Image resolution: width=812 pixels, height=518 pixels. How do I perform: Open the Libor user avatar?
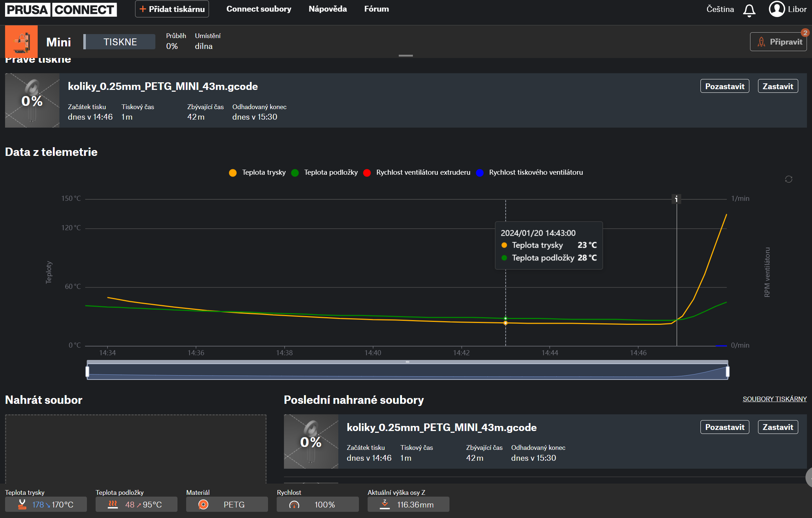click(x=777, y=9)
